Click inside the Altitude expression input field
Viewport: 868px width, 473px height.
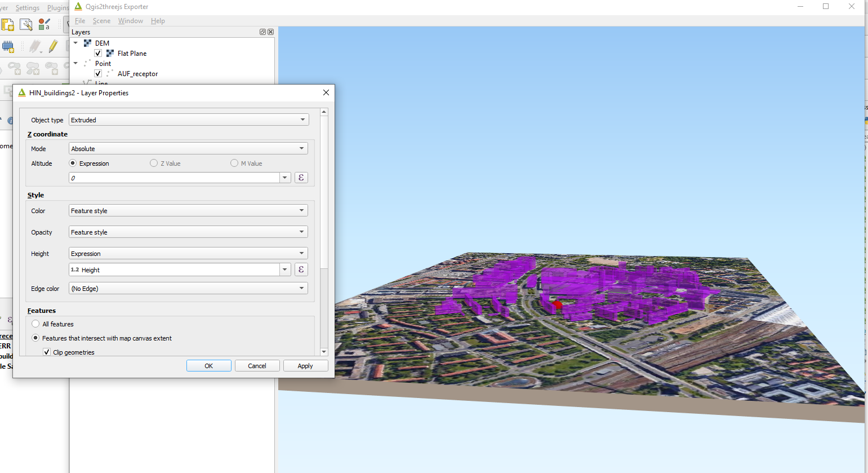pyautogui.click(x=169, y=177)
